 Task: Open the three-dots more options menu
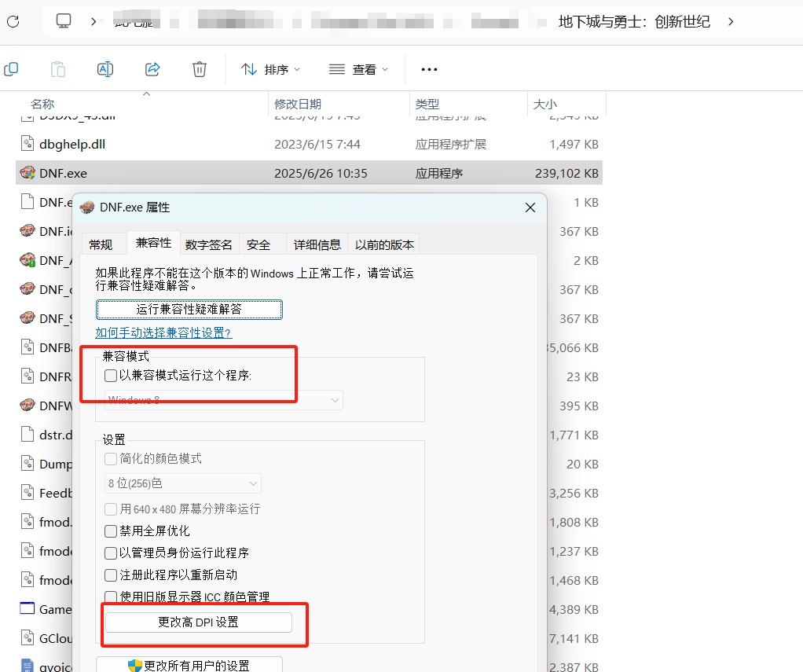[x=429, y=69]
